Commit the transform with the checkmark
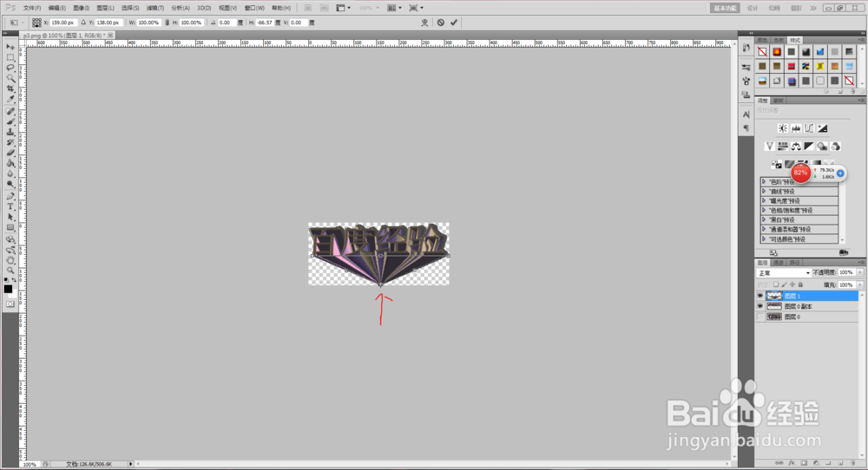Screen dimensions: 868x470 coord(454,23)
